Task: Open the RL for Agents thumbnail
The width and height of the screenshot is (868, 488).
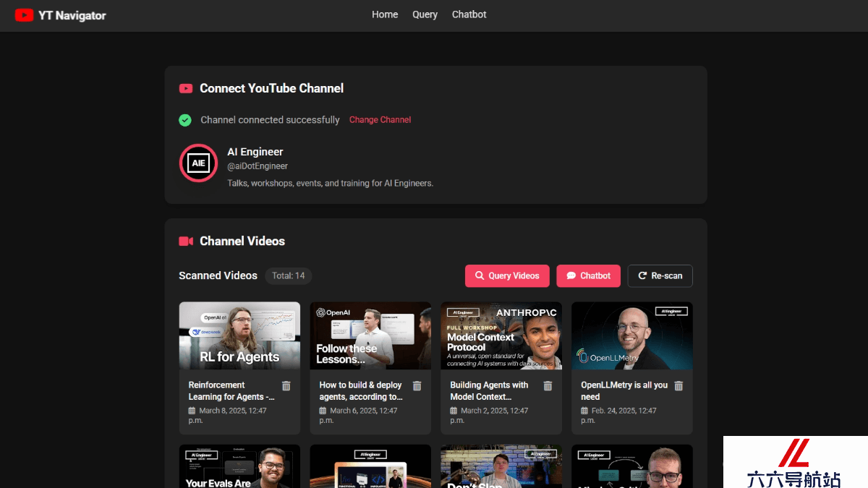Action: click(239, 335)
